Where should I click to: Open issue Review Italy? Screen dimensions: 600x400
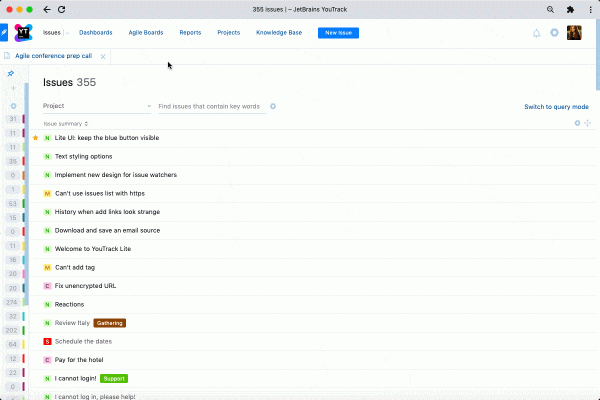tap(72, 323)
